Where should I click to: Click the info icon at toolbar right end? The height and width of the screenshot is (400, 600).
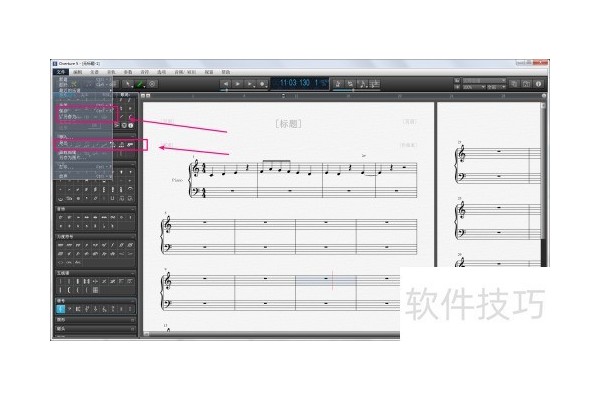point(539,83)
